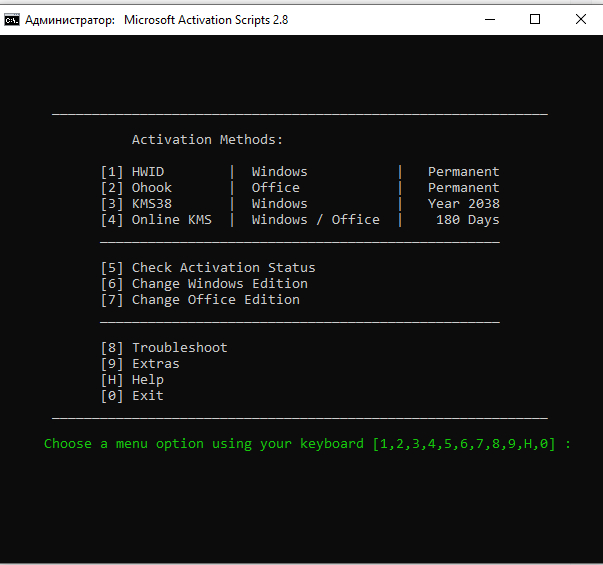The width and height of the screenshot is (603, 565).
Task: Click 'Year 2038' in the KMS38 row
Action: point(463,204)
